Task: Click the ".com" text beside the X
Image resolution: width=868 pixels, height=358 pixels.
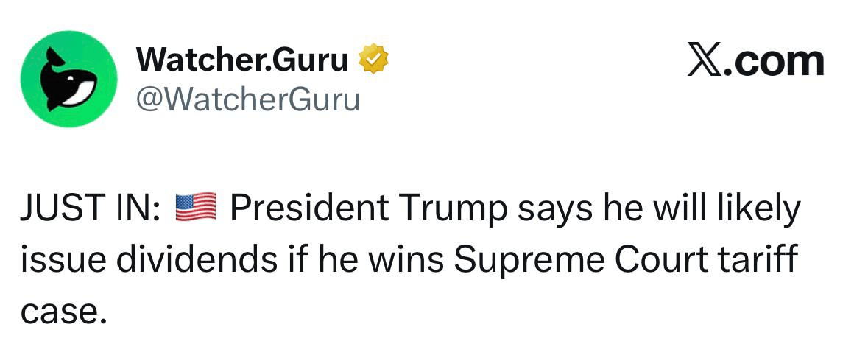Action: (773, 61)
